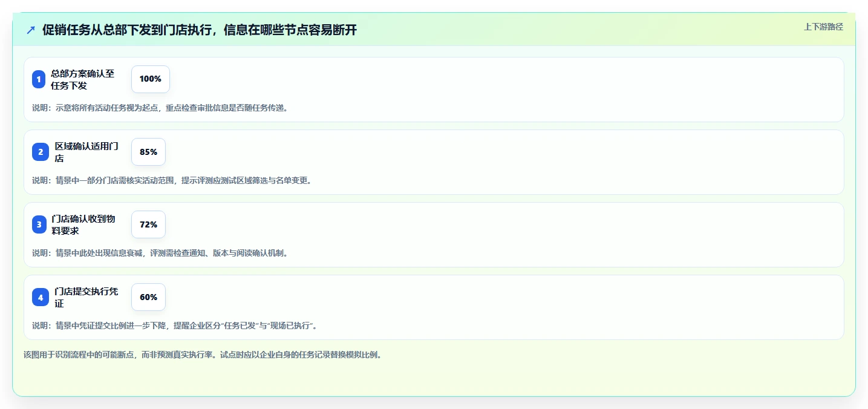Click the step 2 number badge

41,152
